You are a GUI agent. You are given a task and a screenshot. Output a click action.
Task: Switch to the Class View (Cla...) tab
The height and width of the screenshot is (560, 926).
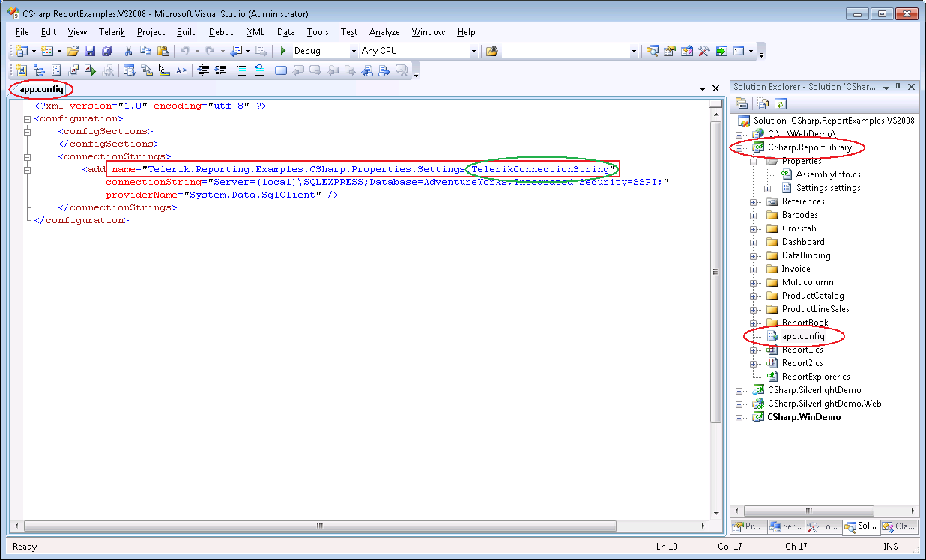(x=899, y=526)
